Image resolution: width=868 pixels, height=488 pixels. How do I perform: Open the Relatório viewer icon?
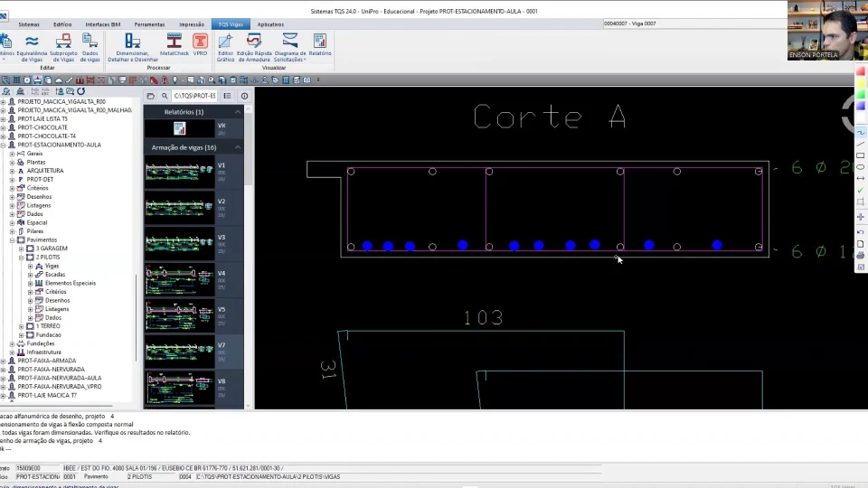click(x=320, y=44)
